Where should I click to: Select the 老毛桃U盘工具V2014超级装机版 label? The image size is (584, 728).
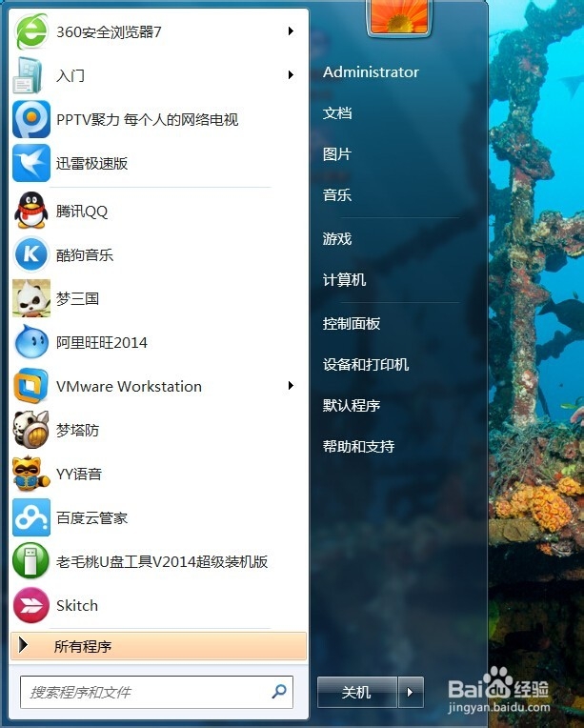(x=162, y=562)
